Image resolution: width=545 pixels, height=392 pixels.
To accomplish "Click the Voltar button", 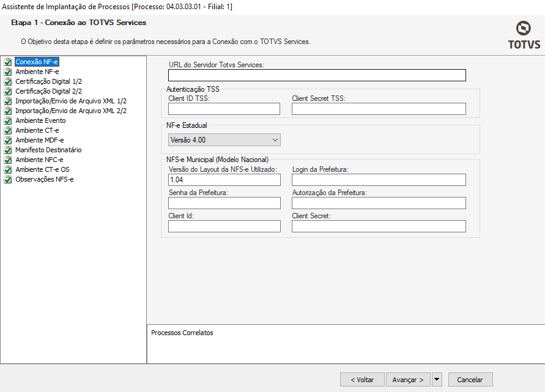I will (362, 380).
